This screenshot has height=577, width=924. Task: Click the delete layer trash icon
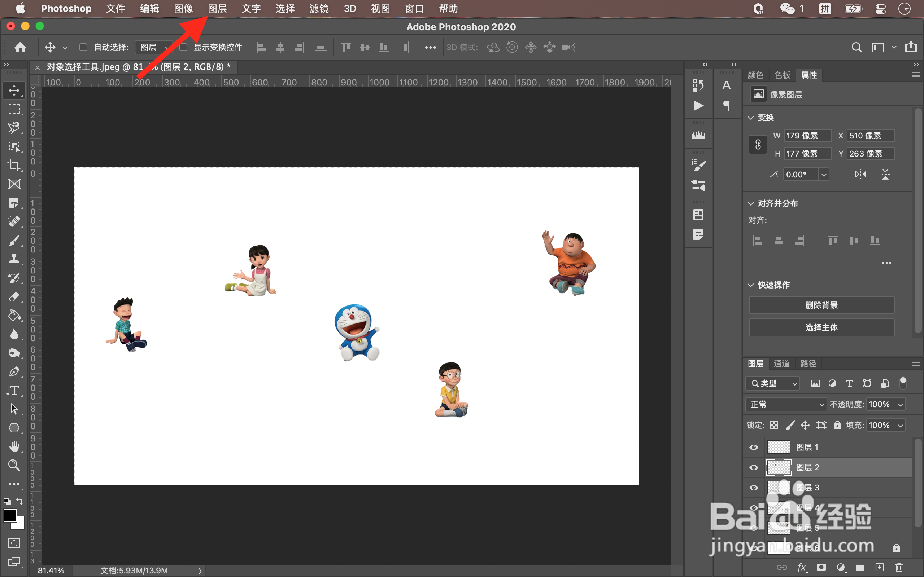point(899,568)
